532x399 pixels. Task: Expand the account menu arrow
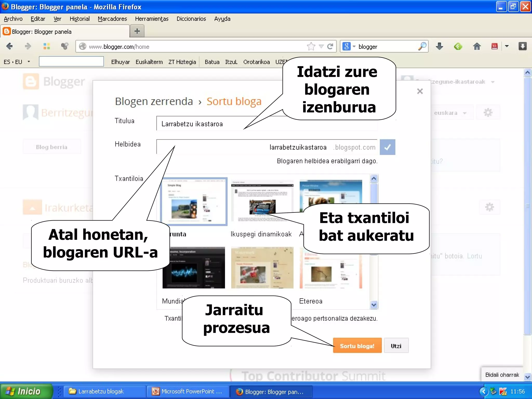pyautogui.click(x=493, y=82)
